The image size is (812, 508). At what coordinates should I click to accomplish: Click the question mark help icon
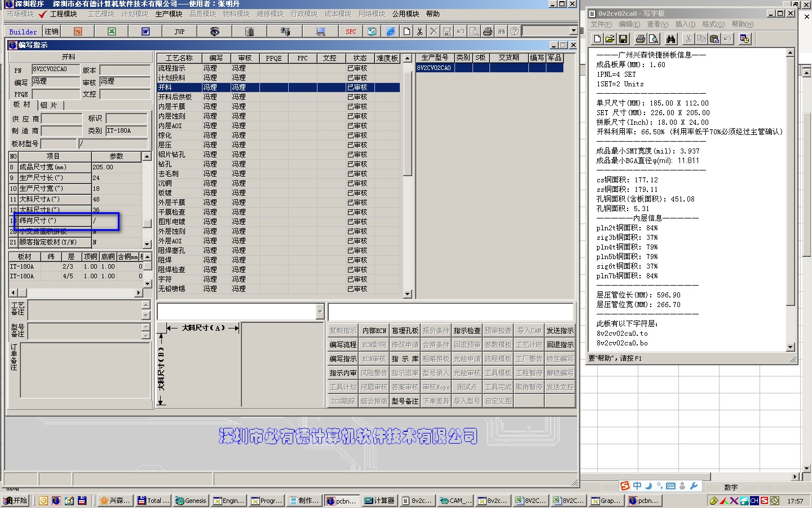click(x=514, y=32)
